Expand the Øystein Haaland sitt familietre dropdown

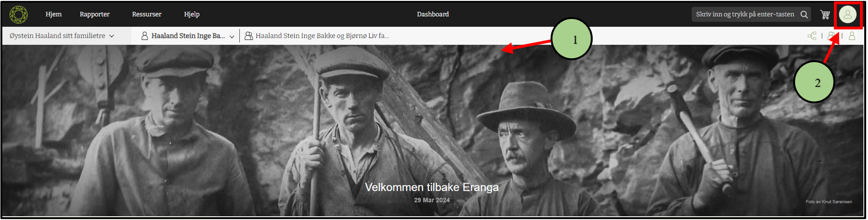click(x=62, y=36)
